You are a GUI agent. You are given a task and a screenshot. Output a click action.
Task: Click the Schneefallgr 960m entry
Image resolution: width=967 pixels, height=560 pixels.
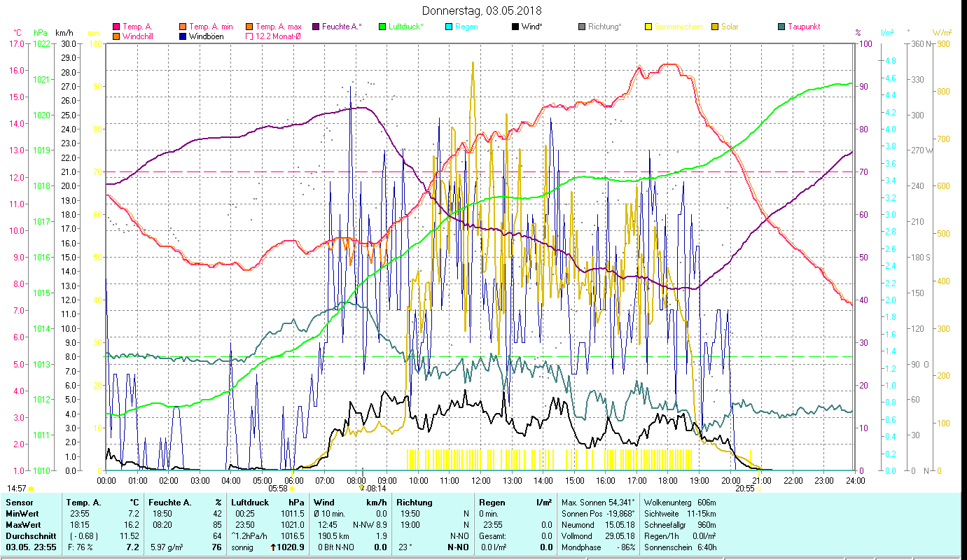tap(680, 525)
